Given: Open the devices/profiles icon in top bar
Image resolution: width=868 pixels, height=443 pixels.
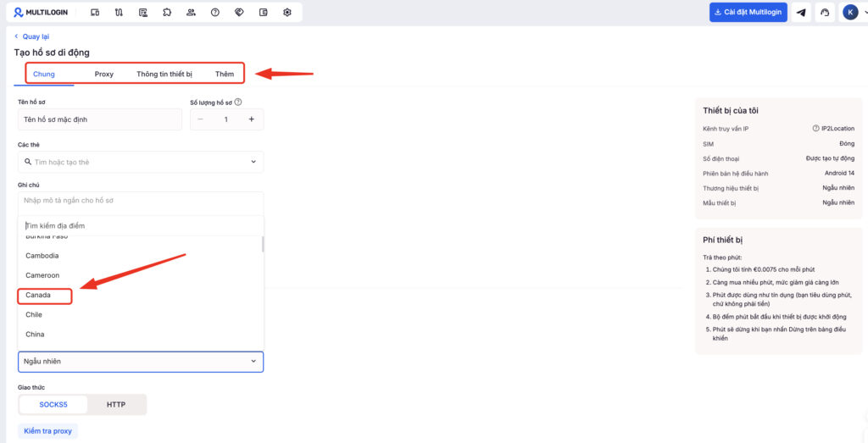Looking at the screenshot, I should click(x=95, y=12).
